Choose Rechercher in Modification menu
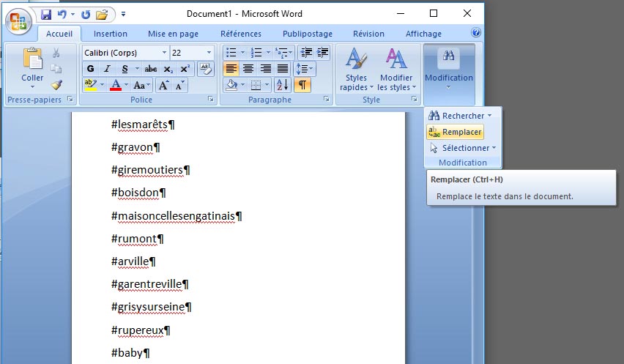 point(460,116)
